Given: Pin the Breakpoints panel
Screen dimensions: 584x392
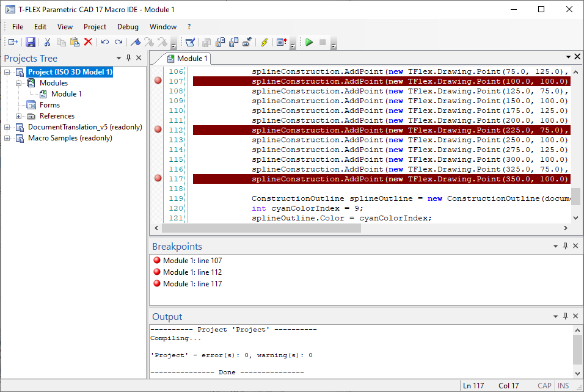Looking at the screenshot, I should click(566, 245).
